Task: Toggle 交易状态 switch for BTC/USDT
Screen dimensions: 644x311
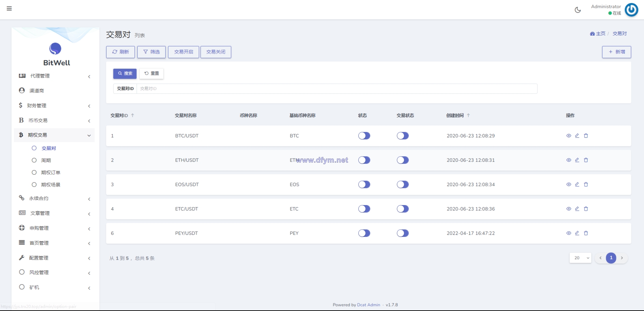Action: point(403,136)
